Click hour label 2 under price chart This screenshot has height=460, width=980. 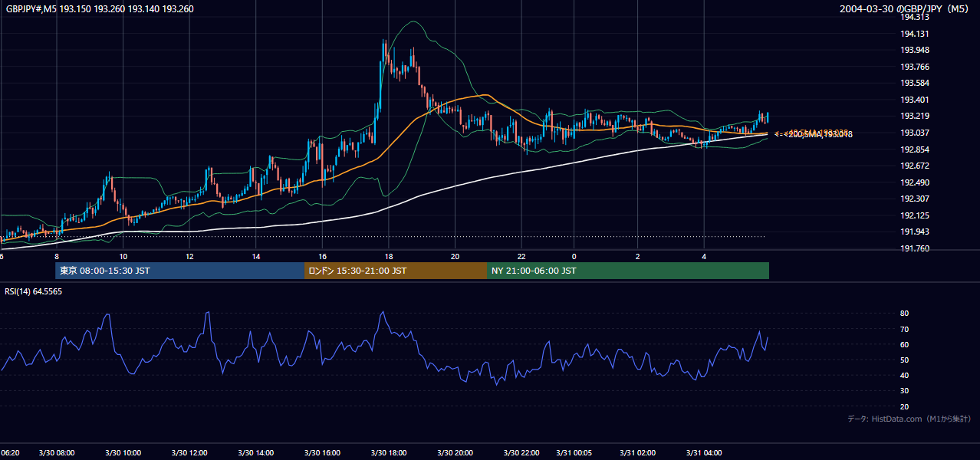point(637,257)
